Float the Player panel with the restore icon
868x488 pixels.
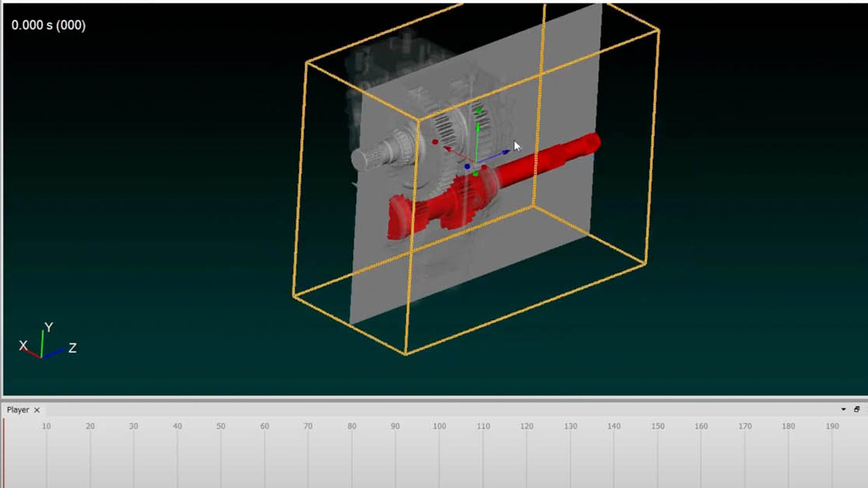click(857, 409)
